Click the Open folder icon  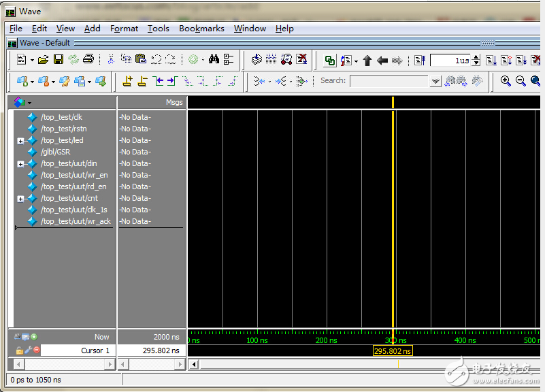[44, 60]
